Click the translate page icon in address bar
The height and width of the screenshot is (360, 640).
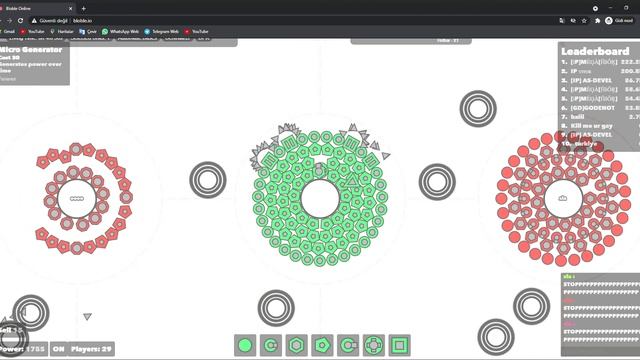pos(562,20)
